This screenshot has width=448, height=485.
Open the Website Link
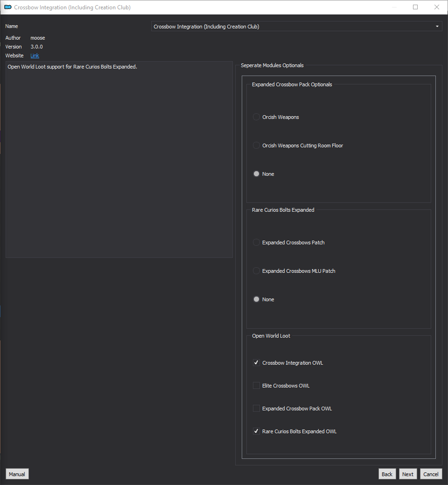point(35,55)
